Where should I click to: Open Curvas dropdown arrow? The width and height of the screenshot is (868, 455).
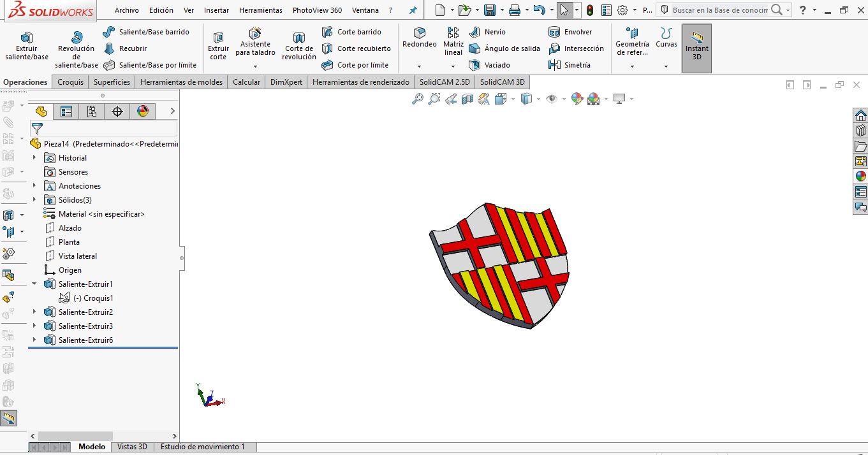point(666,66)
